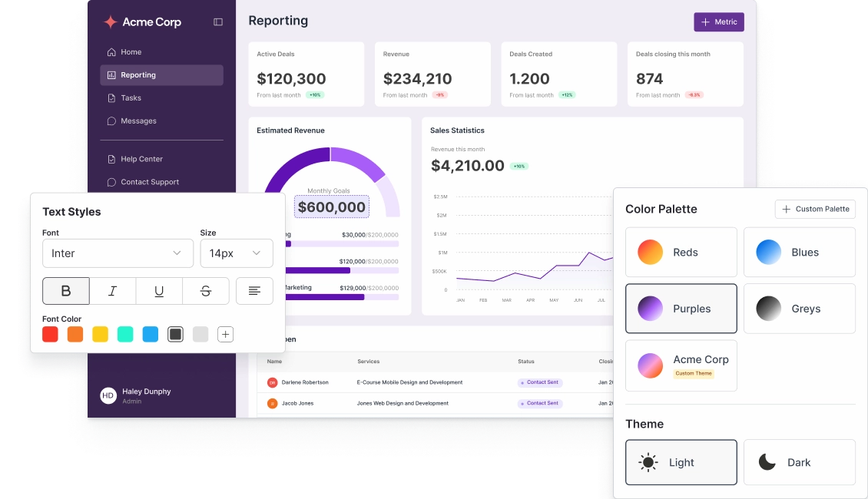The height and width of the screenshot is (499, 868).
Task: Pick the orange font color swatch
Action: [75, 334]
